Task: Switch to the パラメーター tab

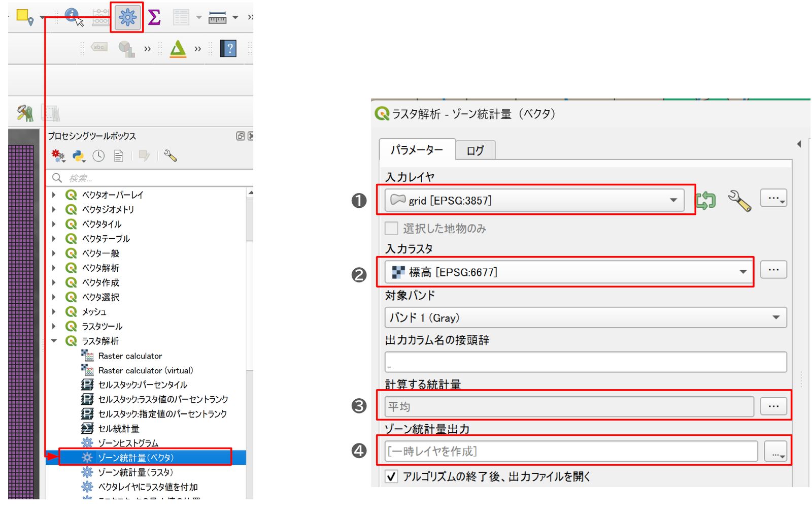Action: click(x=417, y=150)
